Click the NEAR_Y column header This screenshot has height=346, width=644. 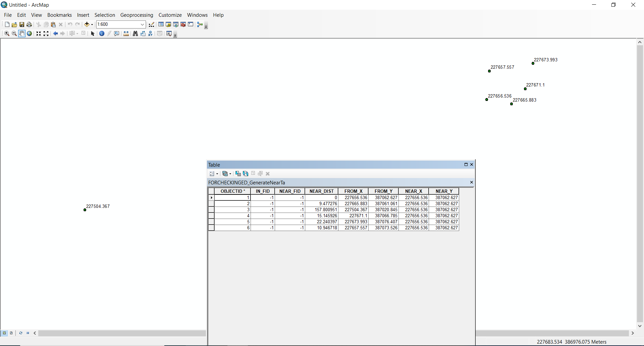click(x=444, y=191)
